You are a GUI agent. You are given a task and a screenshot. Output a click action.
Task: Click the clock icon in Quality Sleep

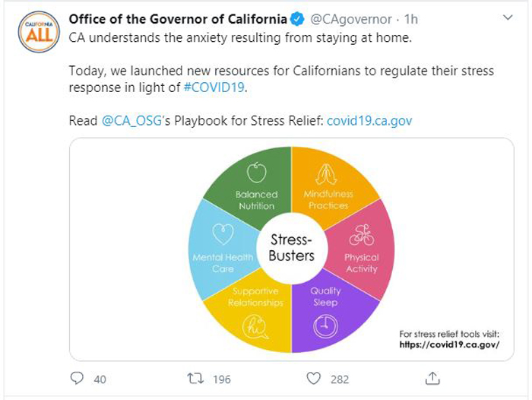(x=325, y=327)
